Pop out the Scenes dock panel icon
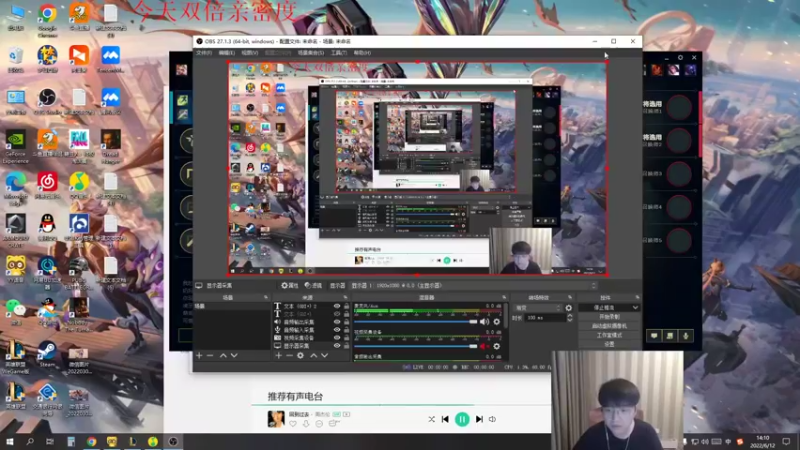800x450 pixels. 266,297
